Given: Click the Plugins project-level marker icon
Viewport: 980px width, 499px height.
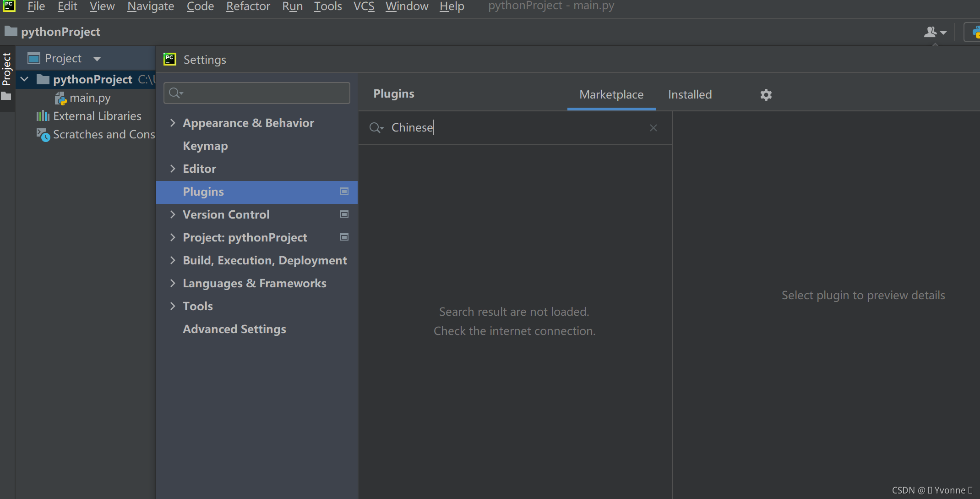Looking at the screenshot, I should [344, 192].
